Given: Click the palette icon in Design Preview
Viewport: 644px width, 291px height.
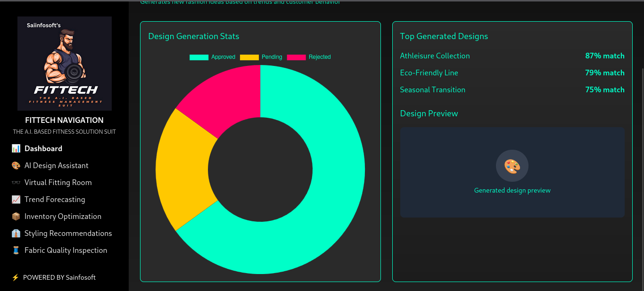Looking at the screenshot, I should pyautogui.click(x=512, y=166).
